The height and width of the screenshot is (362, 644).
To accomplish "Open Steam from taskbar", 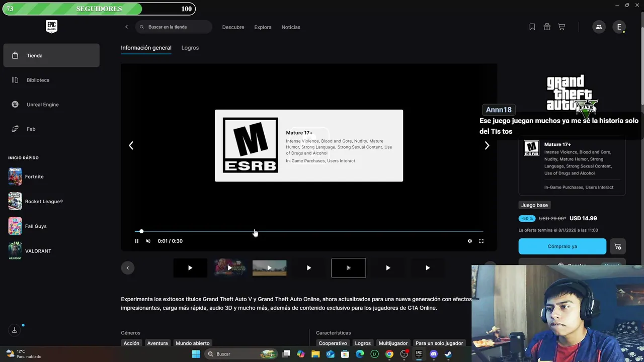I will tap(448, 354).
